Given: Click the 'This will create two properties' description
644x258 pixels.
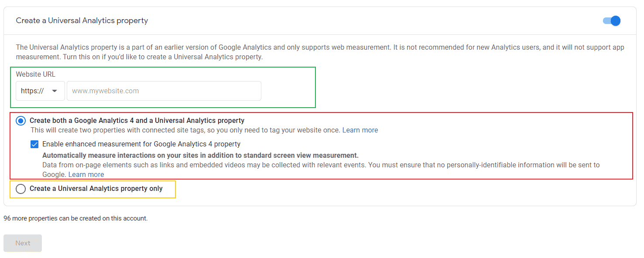Looking at the screenshot, I should (x=185, y=130).
